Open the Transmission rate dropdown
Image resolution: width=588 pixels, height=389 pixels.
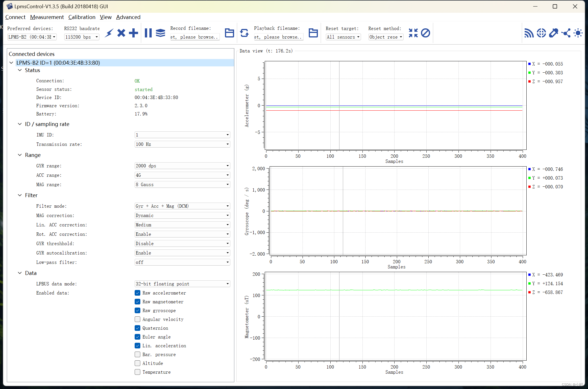[x=182, y=144]
